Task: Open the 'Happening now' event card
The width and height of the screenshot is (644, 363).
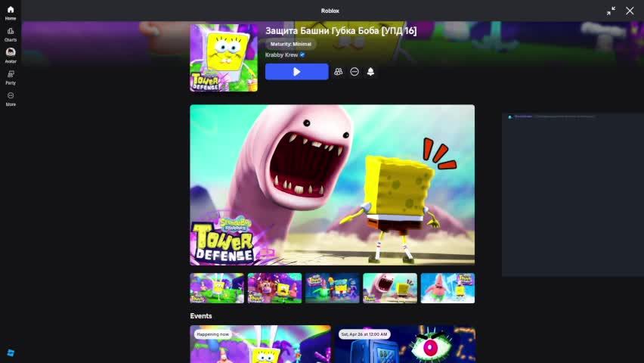Action: point(260,344)
